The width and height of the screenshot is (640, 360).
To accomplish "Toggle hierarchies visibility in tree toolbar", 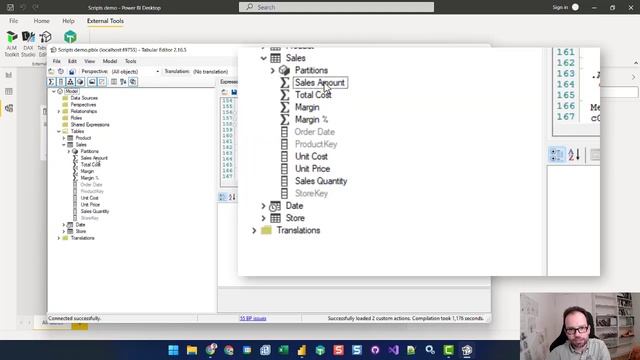I will [70, 82].
